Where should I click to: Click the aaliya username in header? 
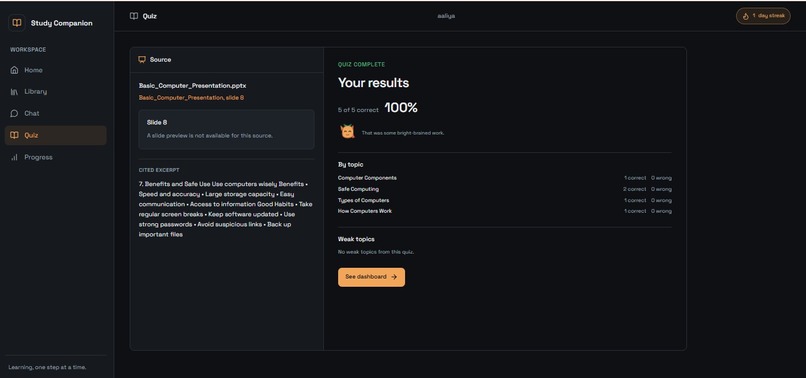coord(446,16)
